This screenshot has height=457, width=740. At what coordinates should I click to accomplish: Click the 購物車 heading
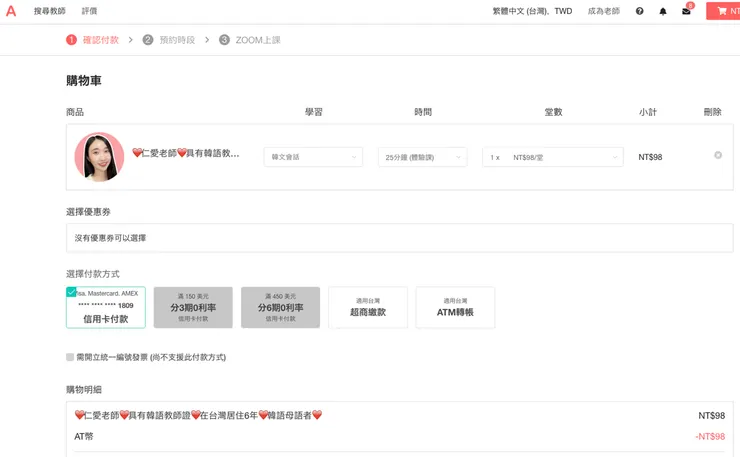pos(84,81)
